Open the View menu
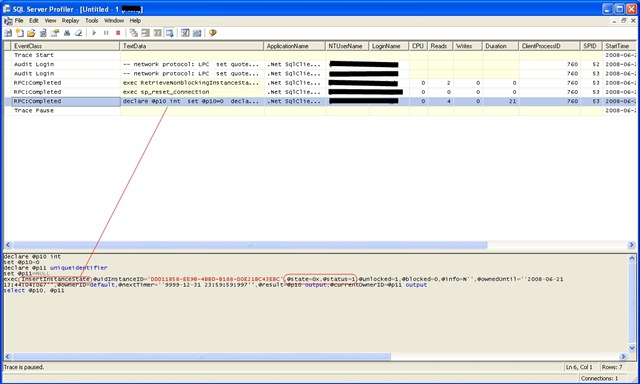640x384 pixels. [x=50, y=21]
